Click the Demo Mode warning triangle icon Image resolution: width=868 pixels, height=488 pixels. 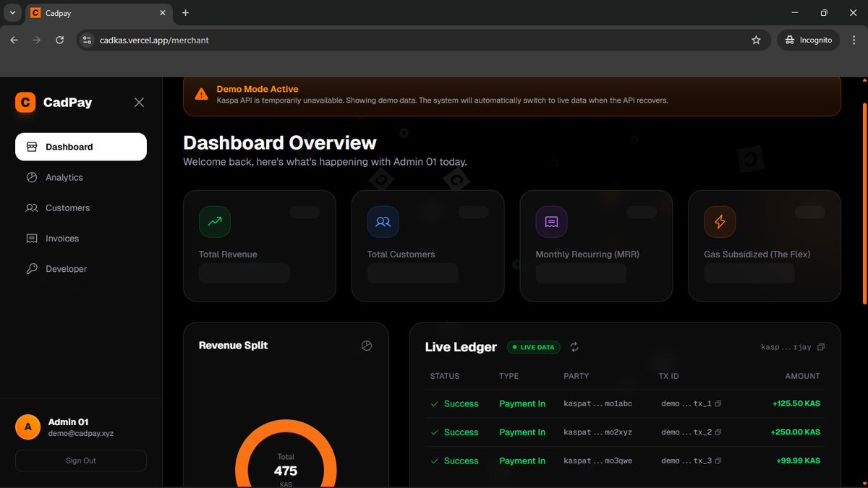(x=200, y=93)
